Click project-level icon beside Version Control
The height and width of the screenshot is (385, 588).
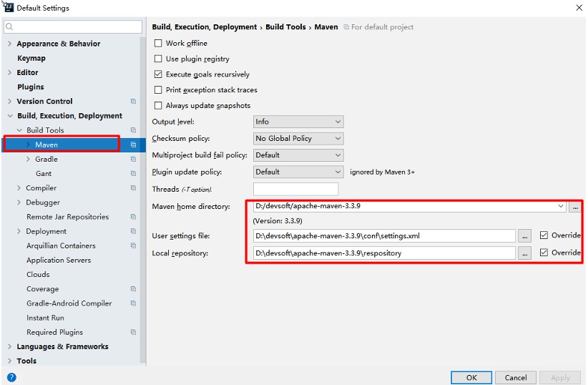tap(133, 102)
